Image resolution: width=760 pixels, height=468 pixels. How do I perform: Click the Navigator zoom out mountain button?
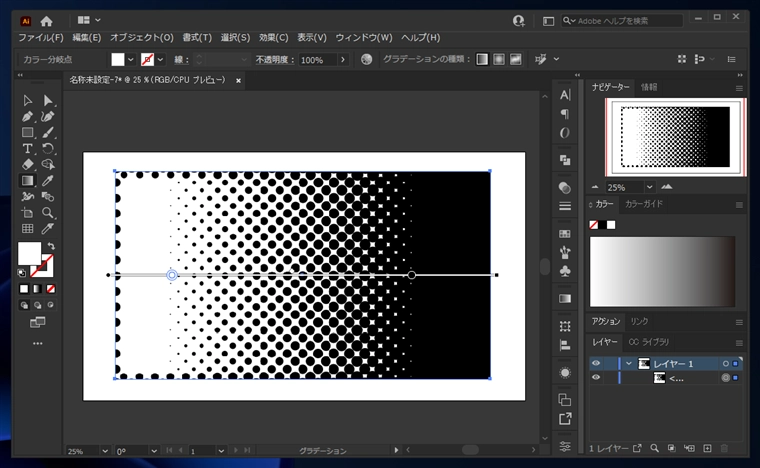pos(595,187)
